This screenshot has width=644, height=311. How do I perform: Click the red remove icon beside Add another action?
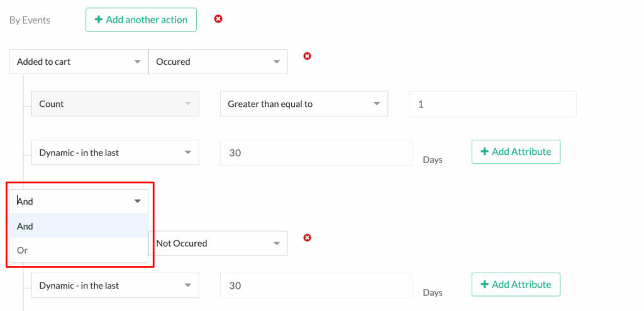pyautogui.click(x=218, y=19)
